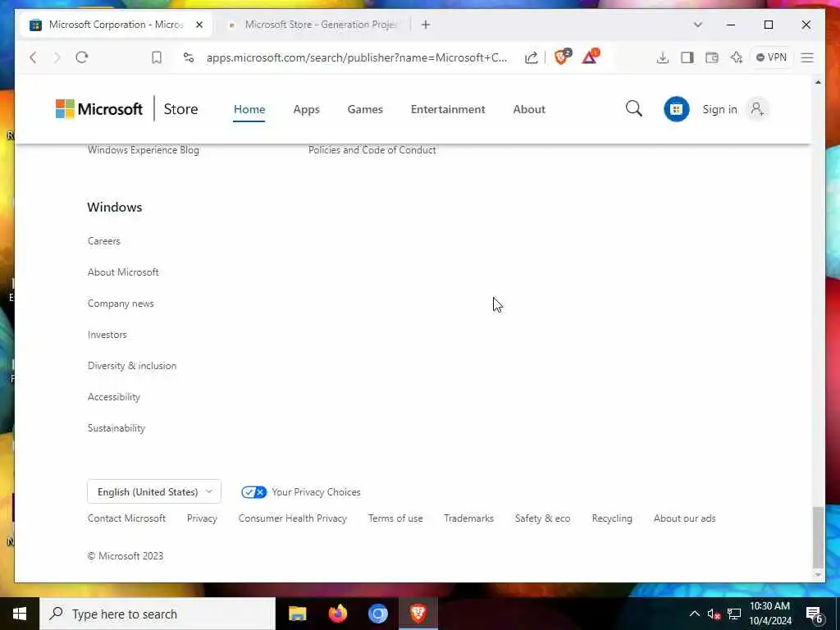Open the Windows Start button
This screenshot has width=840, height=630.
point(20,614)
